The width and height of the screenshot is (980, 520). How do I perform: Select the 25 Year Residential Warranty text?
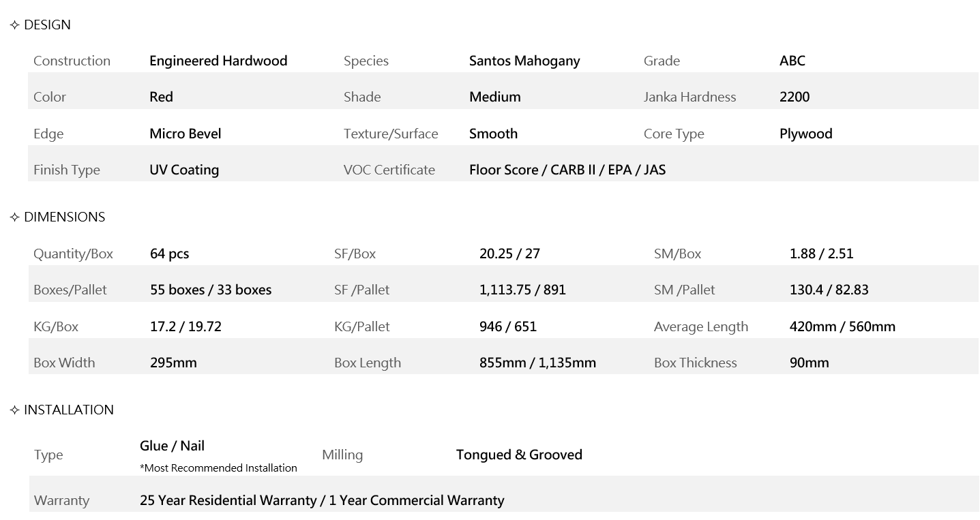(228, 500)
